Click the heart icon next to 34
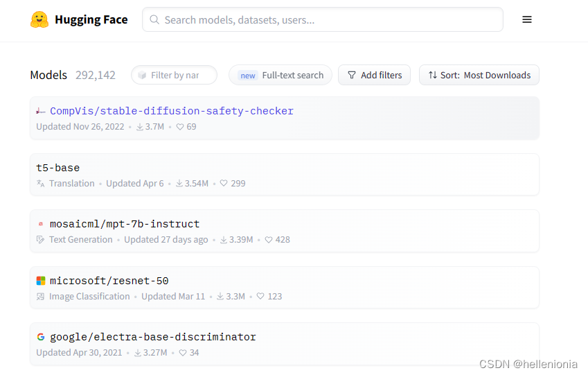Image resolution: width=588 pixels, height=375 pixels. pyautogui.click(x=183, y=353)
